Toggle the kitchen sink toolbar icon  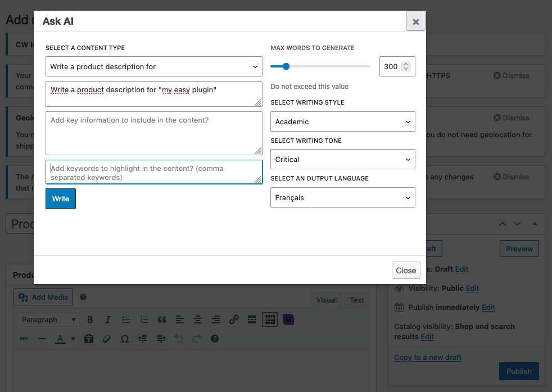pyautogui.click(x=269, y=320)
